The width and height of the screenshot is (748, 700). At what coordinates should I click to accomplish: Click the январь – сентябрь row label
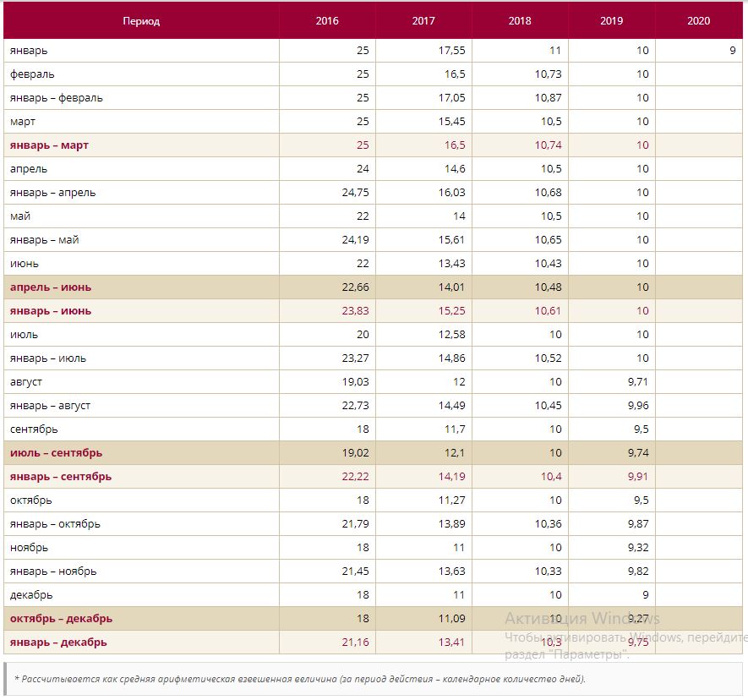point(61,477)
